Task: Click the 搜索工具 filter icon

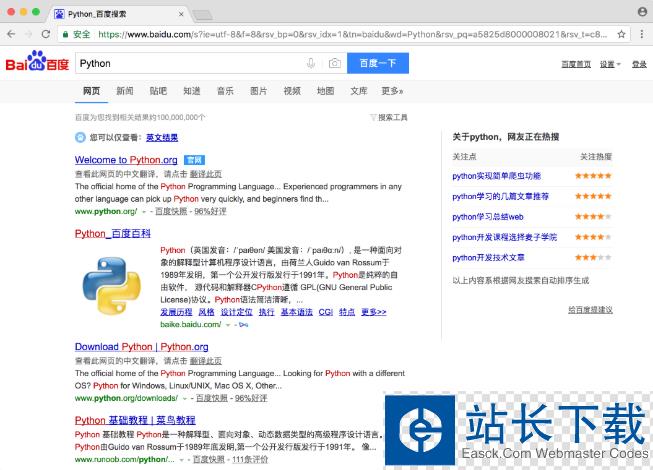Action: pos(373,117)
